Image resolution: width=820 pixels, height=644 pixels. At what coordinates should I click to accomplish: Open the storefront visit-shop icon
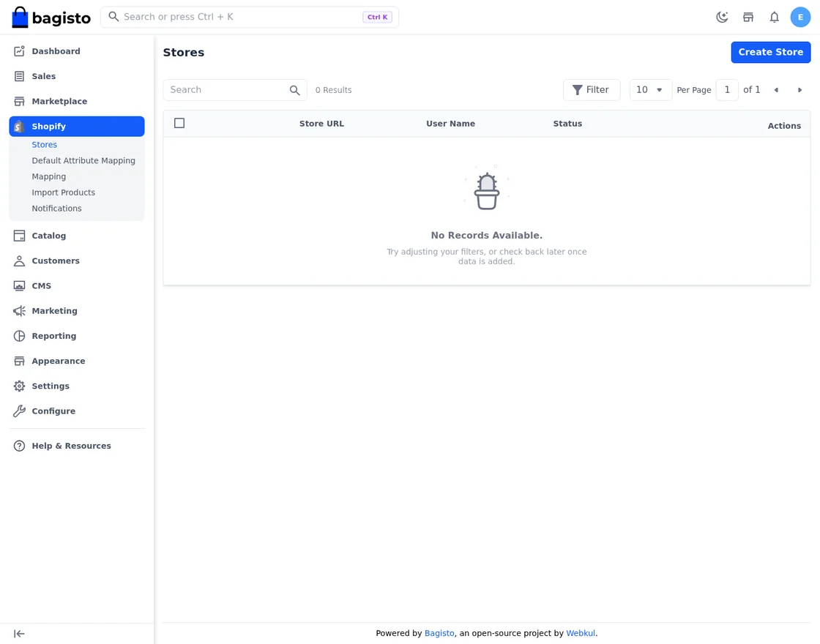(748, 18)
